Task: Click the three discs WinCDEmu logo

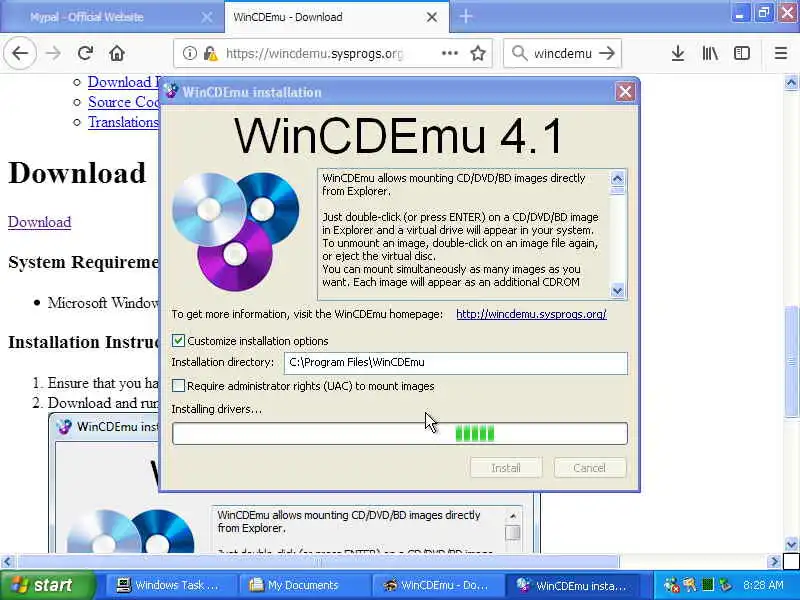Action: [x=235, y=231]
